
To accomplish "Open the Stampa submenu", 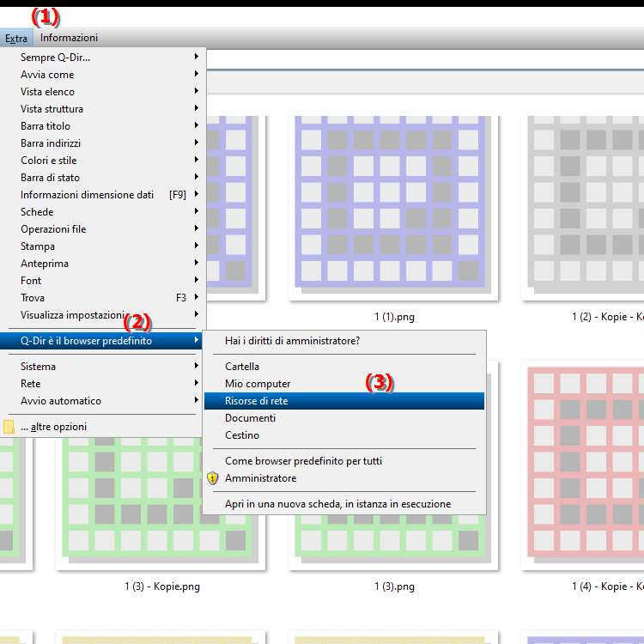I will click(x=102, y=246).
